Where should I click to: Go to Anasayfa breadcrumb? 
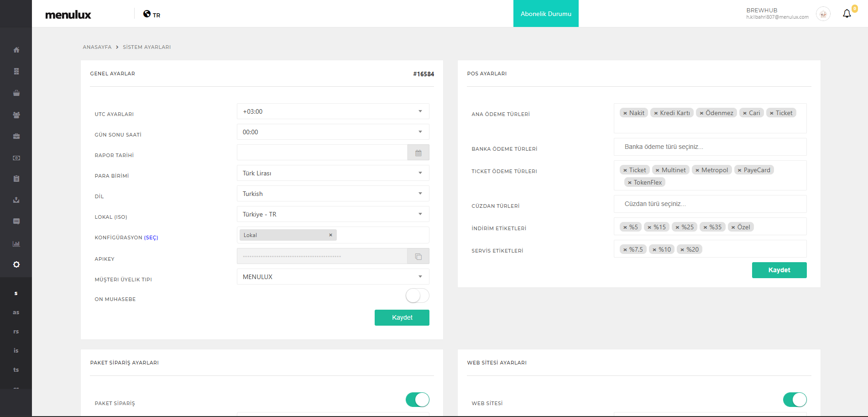pyautogui.click(x=97, y=47)
